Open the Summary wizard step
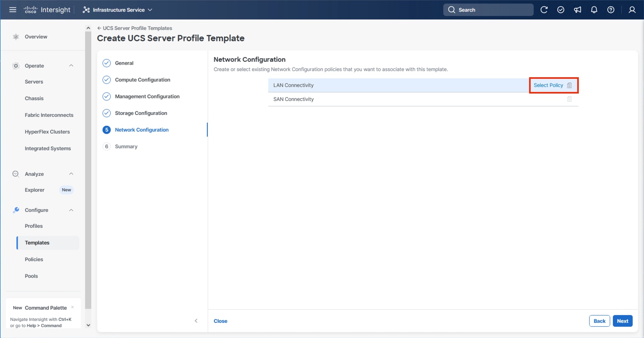The width and height of the screenshot is (644, 338). pyautogui.click(x=126, y=147)
